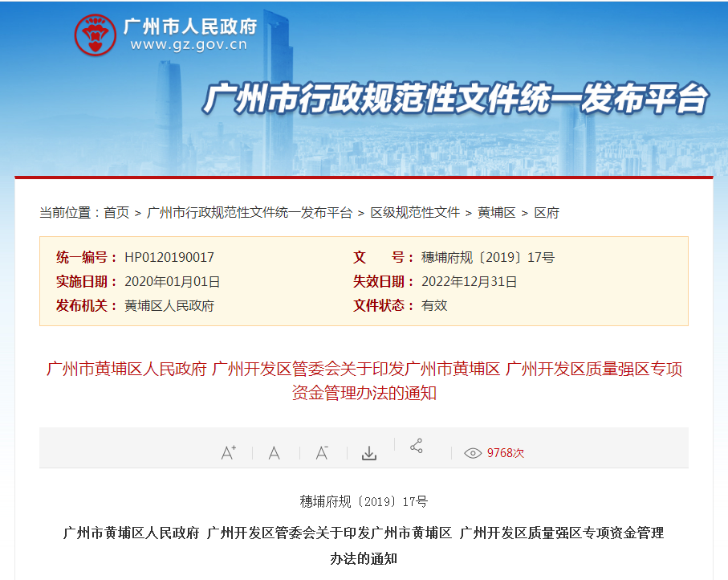Click the 实施日期 label
The image size is (728, 580).
86,282
